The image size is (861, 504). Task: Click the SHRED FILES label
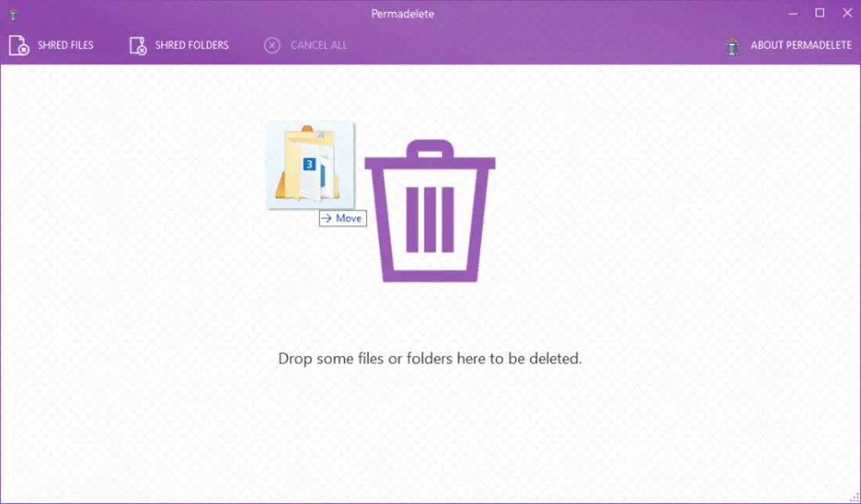click(65, 46)
